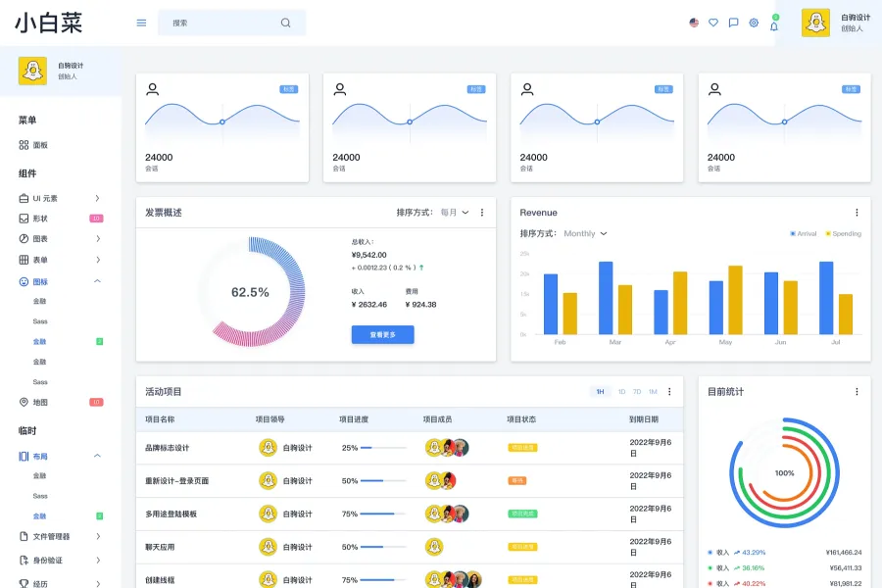Click the 品牌标志设计 progress bar
Image resolution: width=882 pixels, height=588 pixels.
pyautogui.click(x=383, y=448)
